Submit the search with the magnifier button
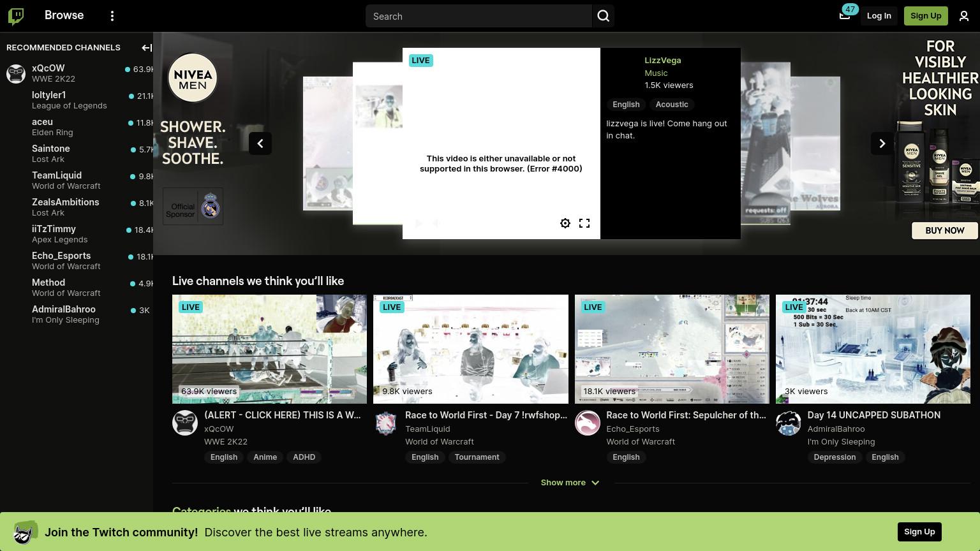This screenshot has height=551, width=980. point(604,16)
